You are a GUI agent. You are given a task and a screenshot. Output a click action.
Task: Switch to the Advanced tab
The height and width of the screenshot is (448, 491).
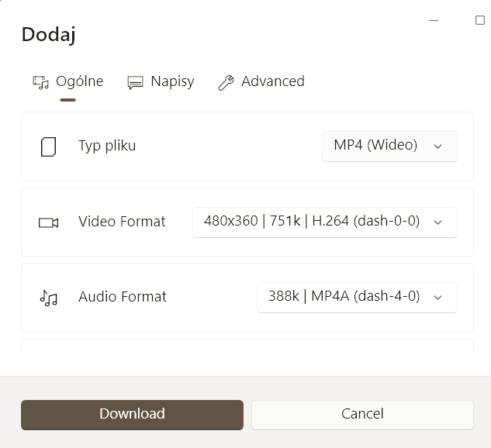(x=261, y=82)
